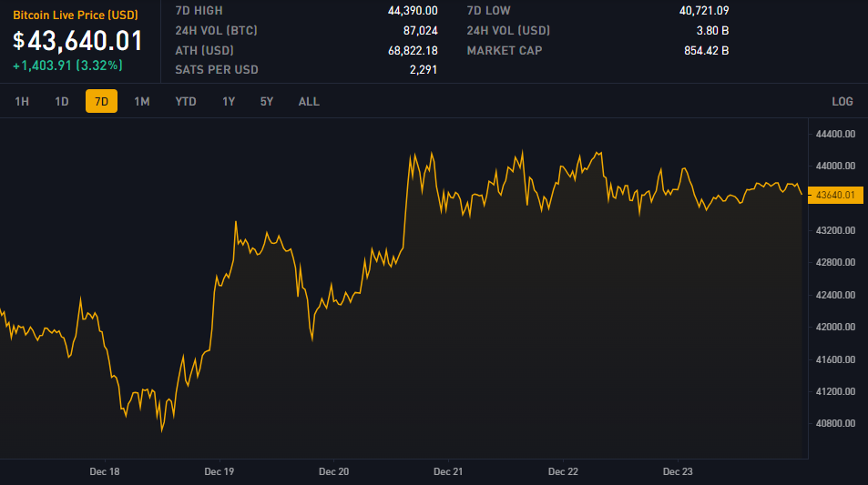Toggle LOG scale on the chart
The image size is (868, 485).
[x=842, y=101]
